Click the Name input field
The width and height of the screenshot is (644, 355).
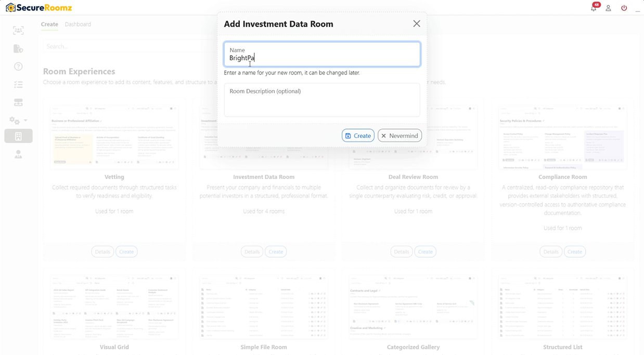pos(322,54)
